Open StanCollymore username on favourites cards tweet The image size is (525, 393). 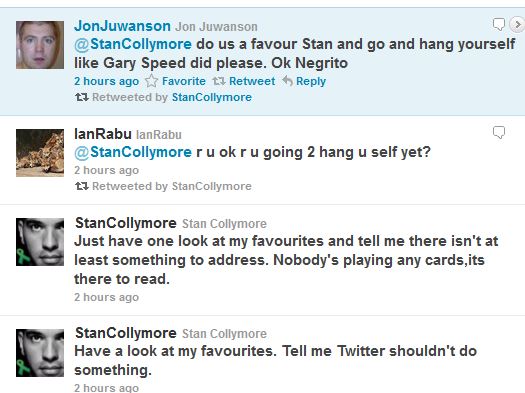click(x=126, y=223)
